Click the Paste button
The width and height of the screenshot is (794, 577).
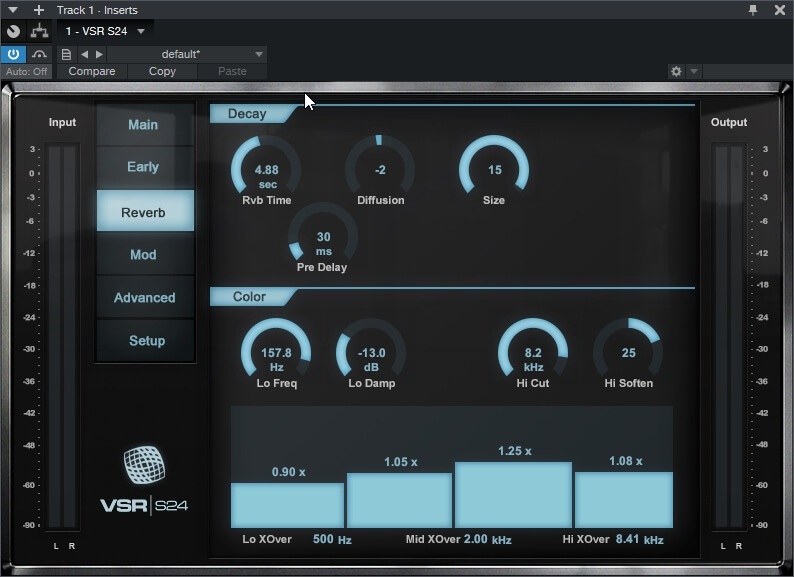(x=232, y=71)
